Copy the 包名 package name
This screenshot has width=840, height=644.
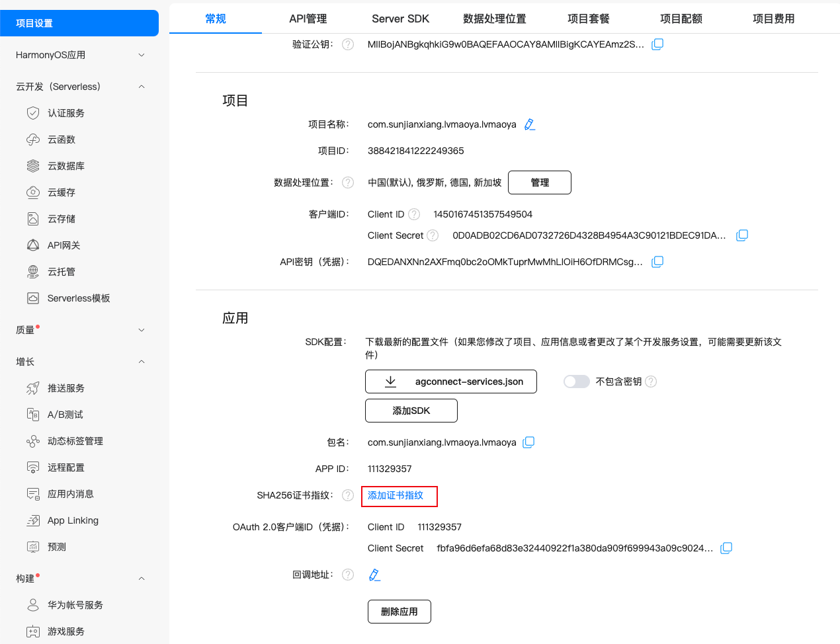(x=528, y=442)
